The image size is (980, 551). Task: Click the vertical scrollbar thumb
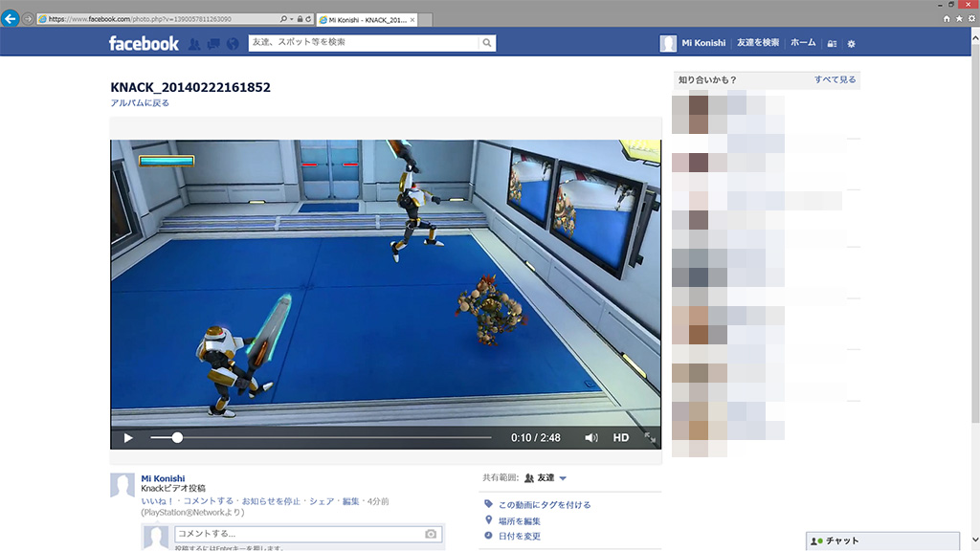975,232
